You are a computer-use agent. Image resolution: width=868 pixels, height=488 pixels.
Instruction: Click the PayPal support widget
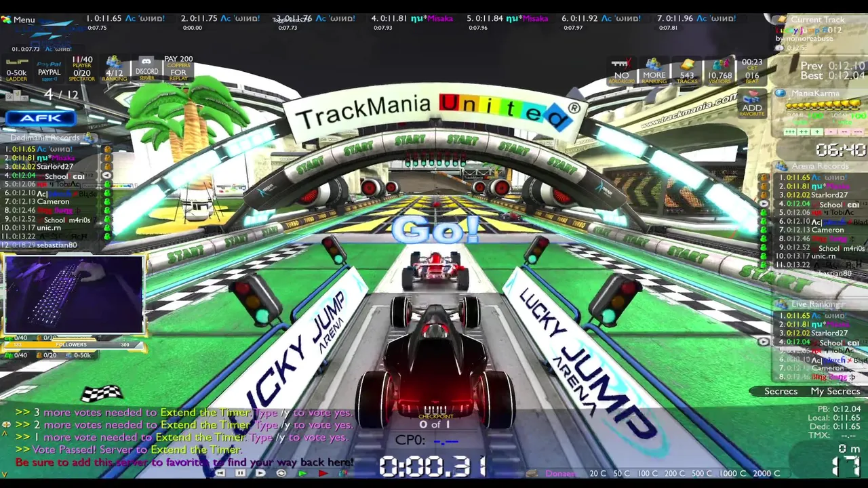click(x=49, y=68)
